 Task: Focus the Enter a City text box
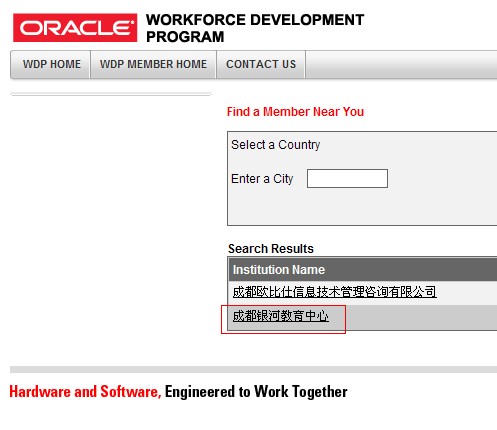347,178
